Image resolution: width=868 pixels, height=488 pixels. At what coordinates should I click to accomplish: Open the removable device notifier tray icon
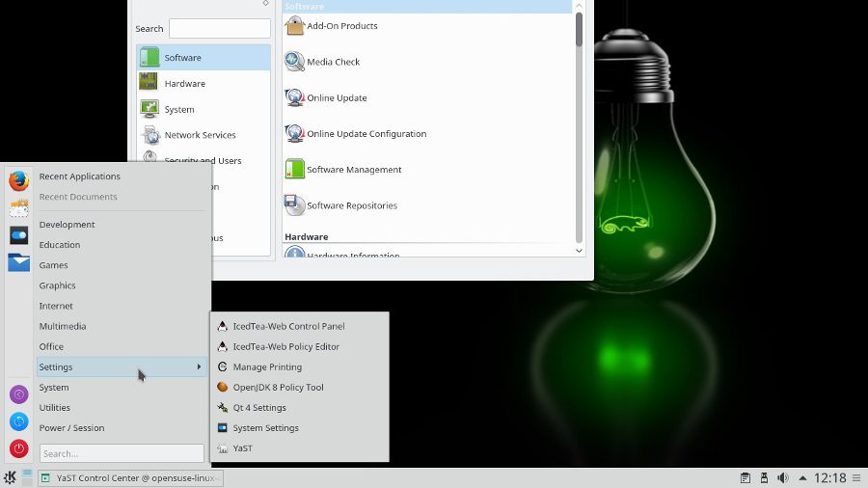pos(764,477)
